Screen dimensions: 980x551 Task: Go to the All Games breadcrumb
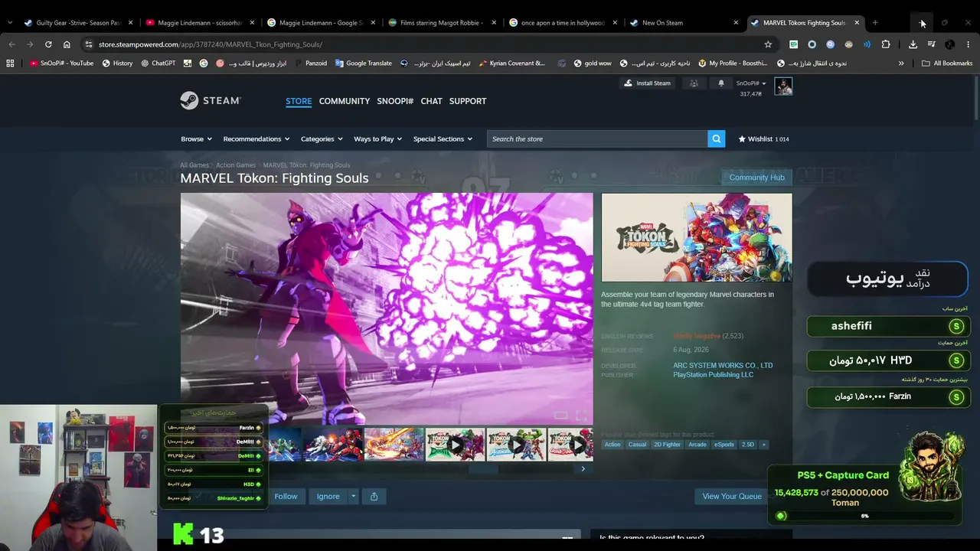(x=194, y=165)
